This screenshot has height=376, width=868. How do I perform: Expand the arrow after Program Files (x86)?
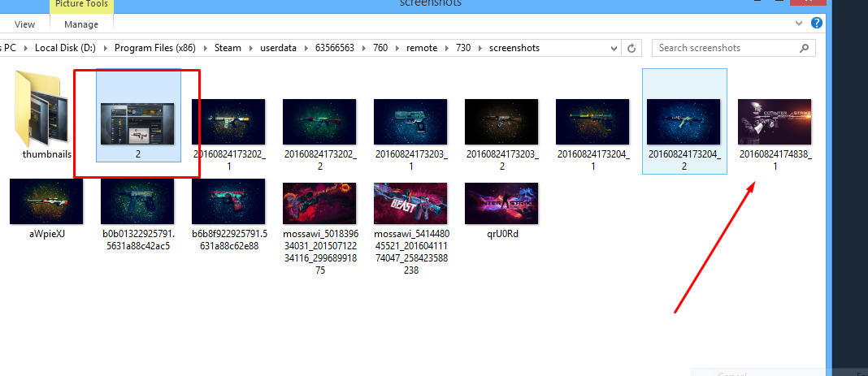pos(205,48)
